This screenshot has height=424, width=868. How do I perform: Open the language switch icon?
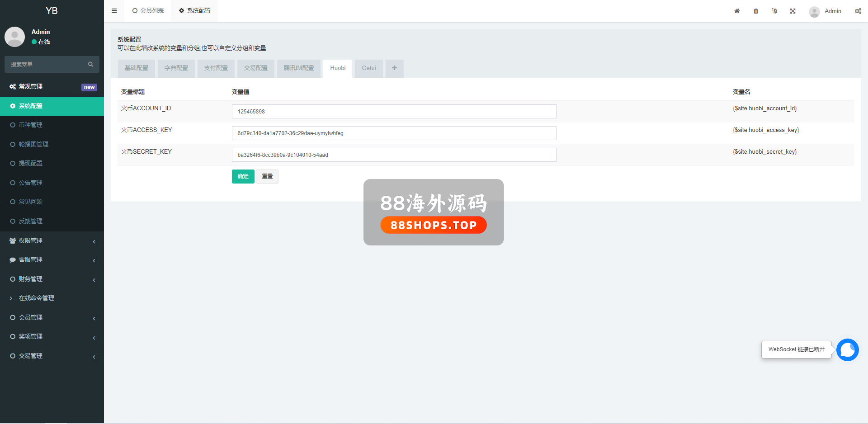pos(774,11)
